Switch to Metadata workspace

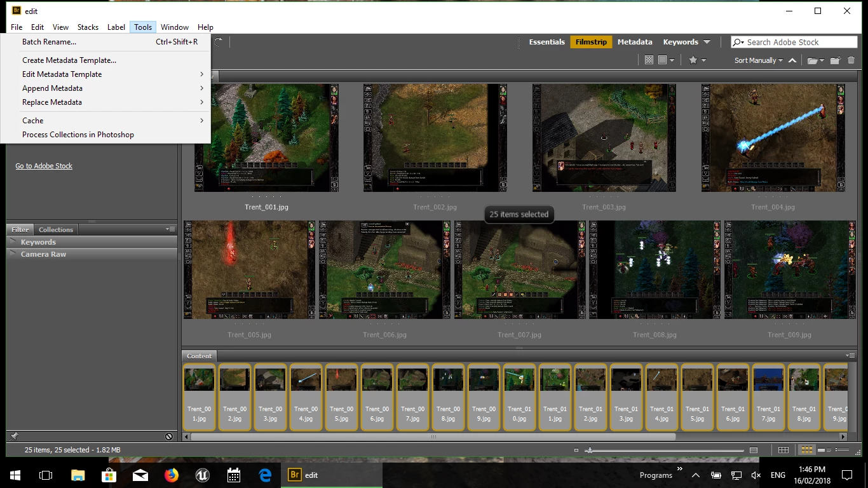[635, 42]
